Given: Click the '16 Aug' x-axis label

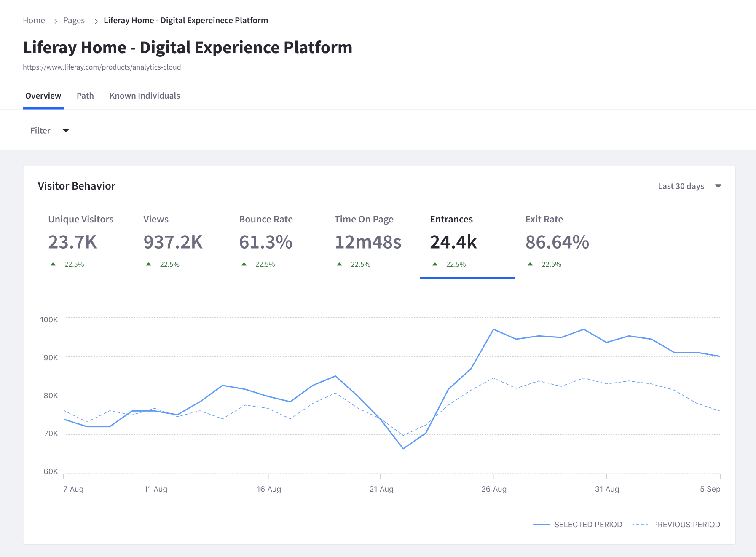Looking at the screenshot, I should point(269,489).
